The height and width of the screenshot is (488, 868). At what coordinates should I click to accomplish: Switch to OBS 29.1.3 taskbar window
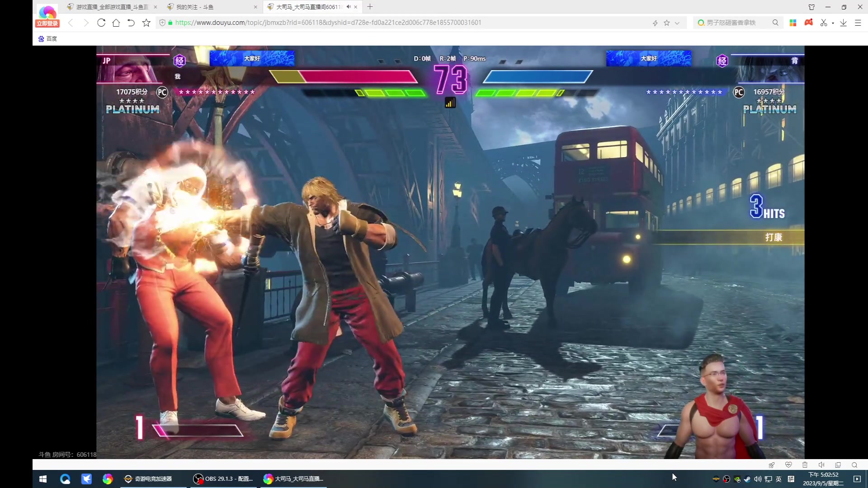(223, 479)
